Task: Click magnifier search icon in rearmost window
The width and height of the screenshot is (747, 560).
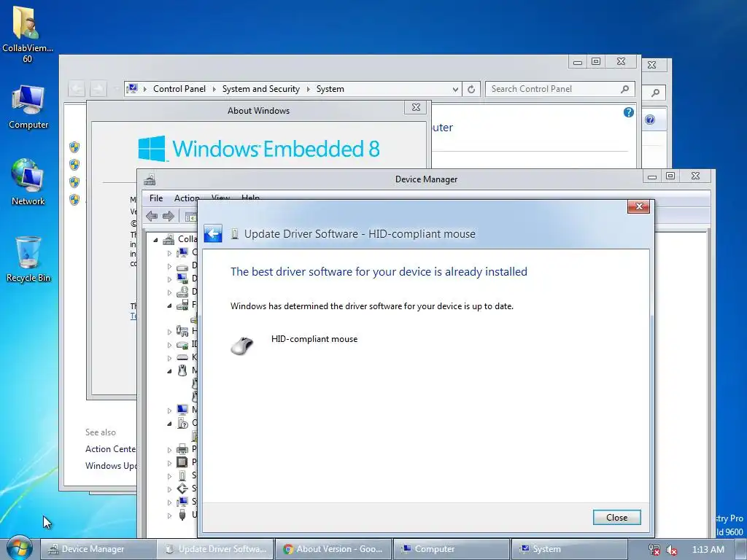Action: [656, 93]
